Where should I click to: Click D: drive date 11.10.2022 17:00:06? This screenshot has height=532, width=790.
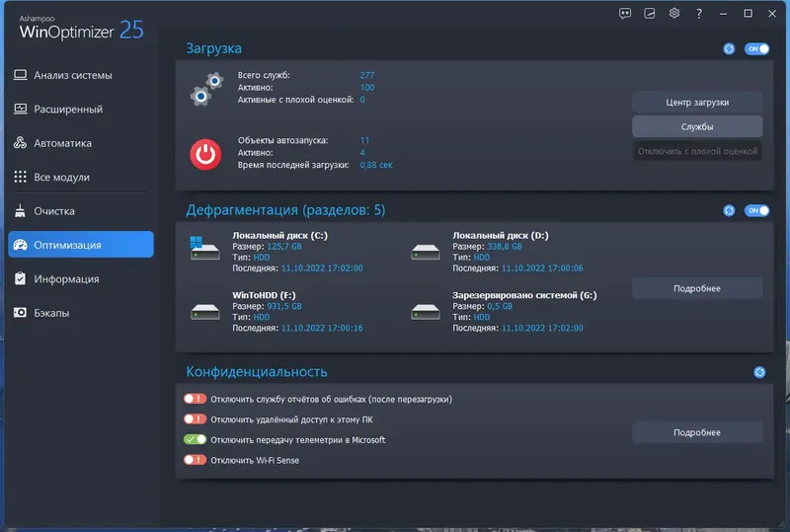542,268
